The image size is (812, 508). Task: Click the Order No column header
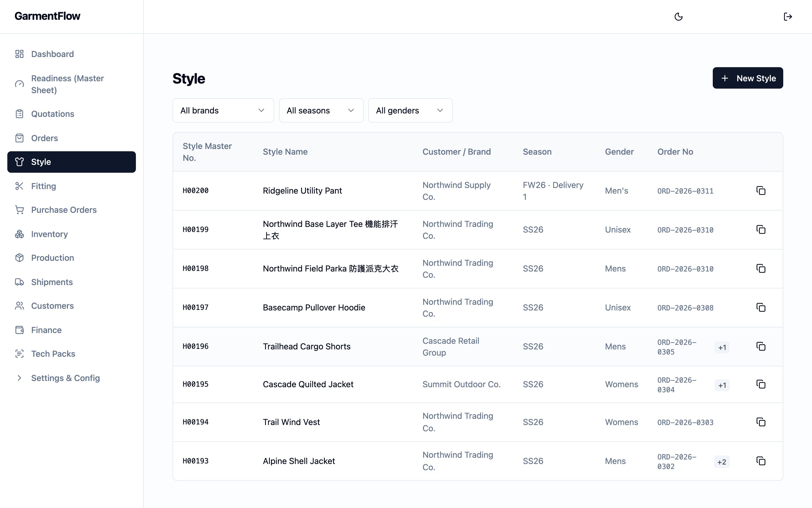click(x=675, y=152)
